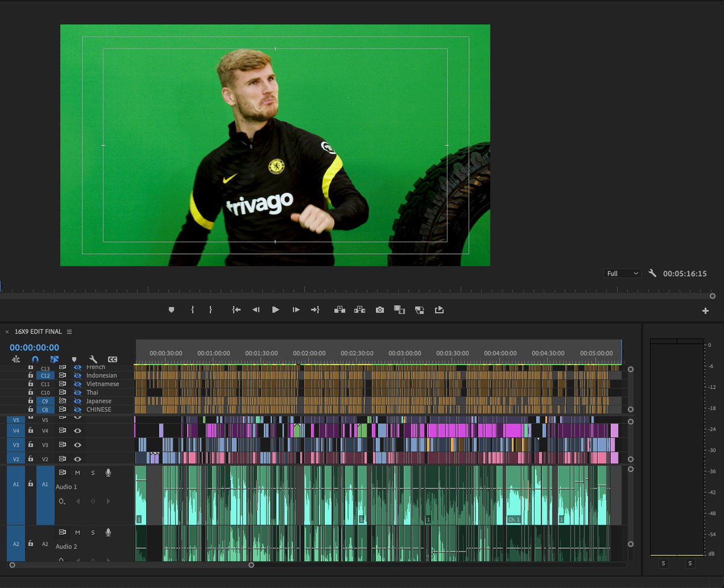Step forward one frame
Viewport: 724px width, 588px height.
tap(296, 309)
